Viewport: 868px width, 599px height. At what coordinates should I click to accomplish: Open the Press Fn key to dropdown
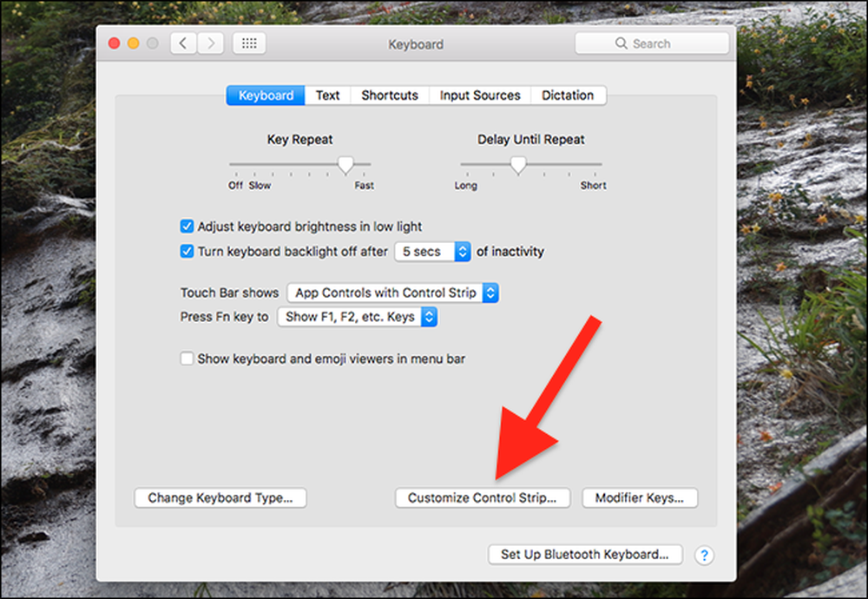357,317
